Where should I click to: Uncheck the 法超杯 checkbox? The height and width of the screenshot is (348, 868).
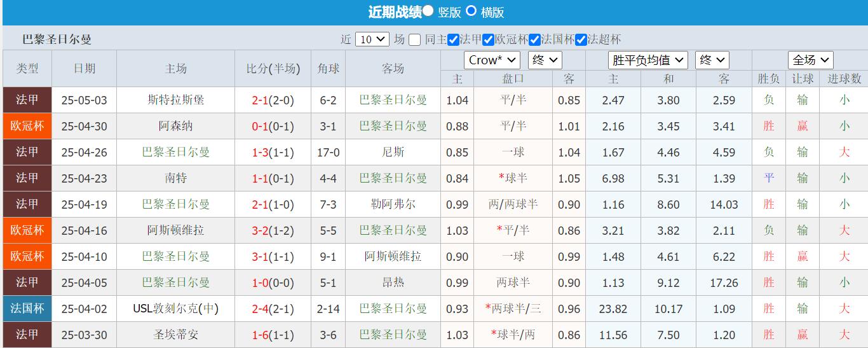(x=581, y=39)
